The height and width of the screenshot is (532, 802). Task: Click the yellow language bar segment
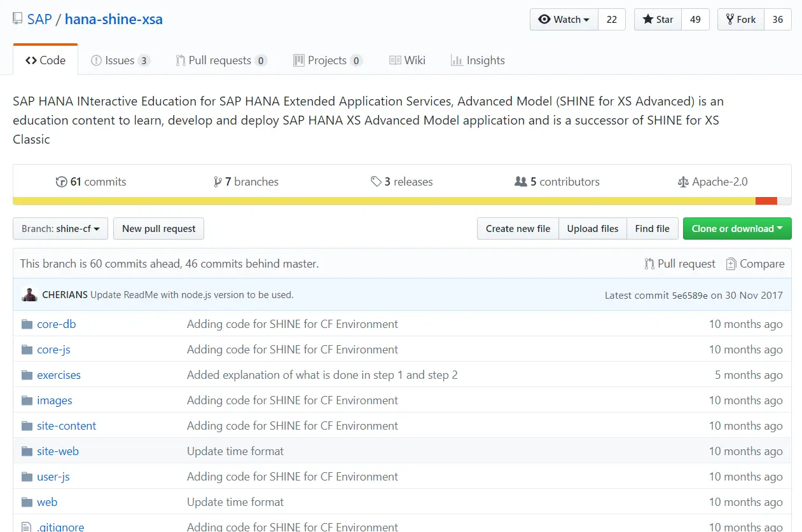point(384,201)
